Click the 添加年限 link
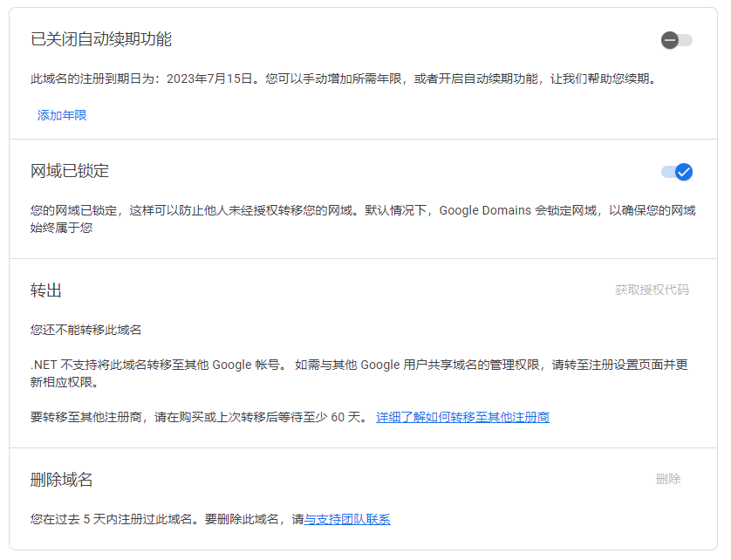Image resolution: width=731 pixels, height=560 pixels. [62, 115]
